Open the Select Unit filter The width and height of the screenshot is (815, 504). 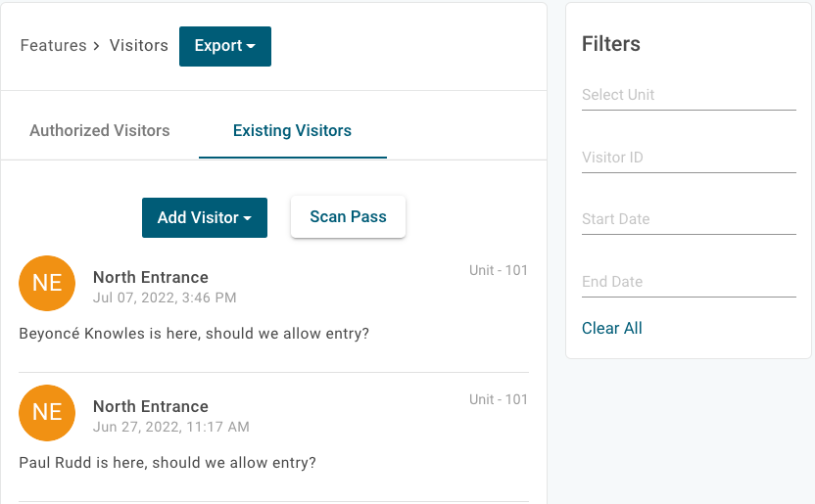pos(688,95)
